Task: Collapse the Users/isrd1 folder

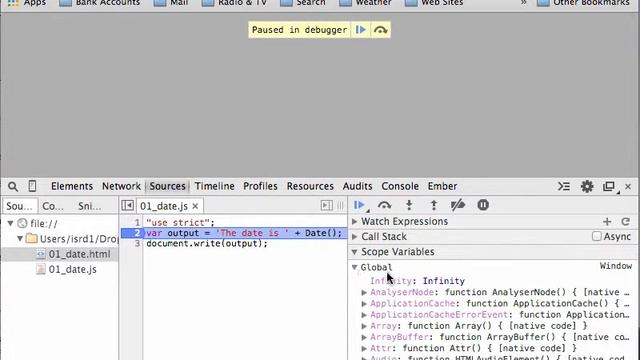Action: click(x=20, y=238)
